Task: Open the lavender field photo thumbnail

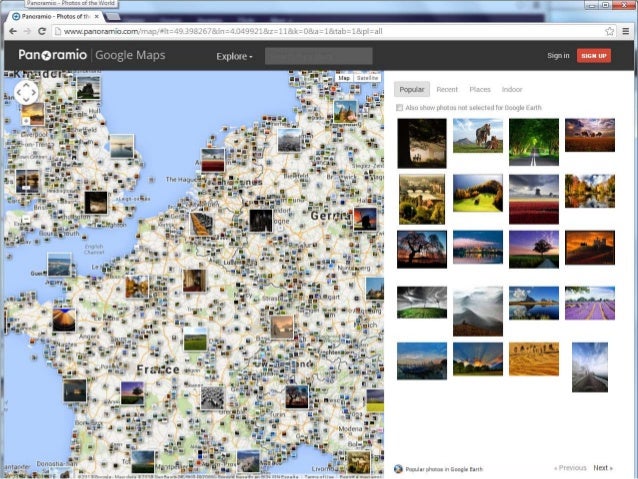Action: coord(589,303)
